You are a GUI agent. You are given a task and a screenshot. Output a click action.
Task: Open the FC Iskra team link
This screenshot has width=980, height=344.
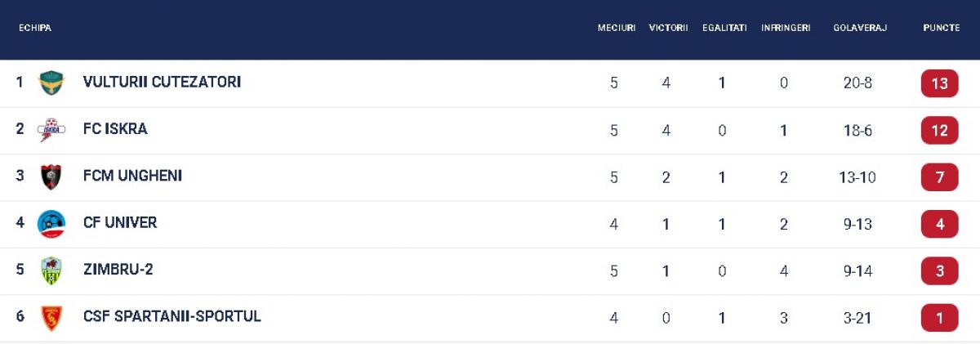(x=115, y=129)
